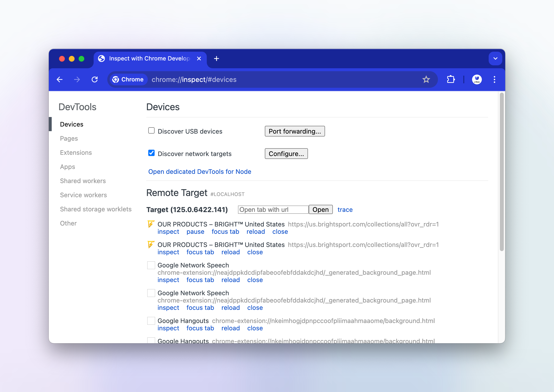Viewport: 554px width, 392px height.
Task: Click the chevron dropdown at window top right
Action: 495,59
